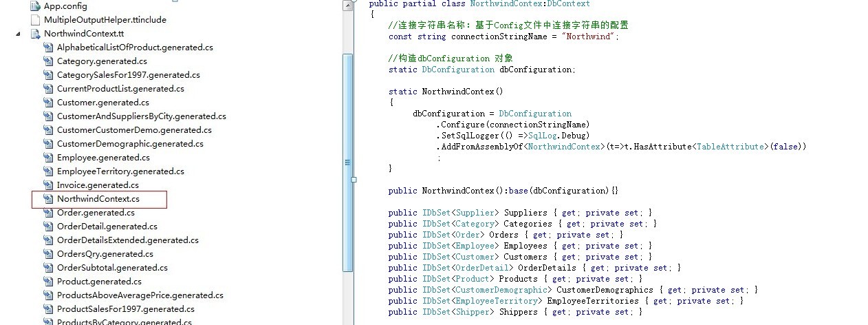This screenshot has width=868, height=325.
Task: Click the CustomerCustomerDemo.generated.cs file icon
Action: click(x=48, y=130)
